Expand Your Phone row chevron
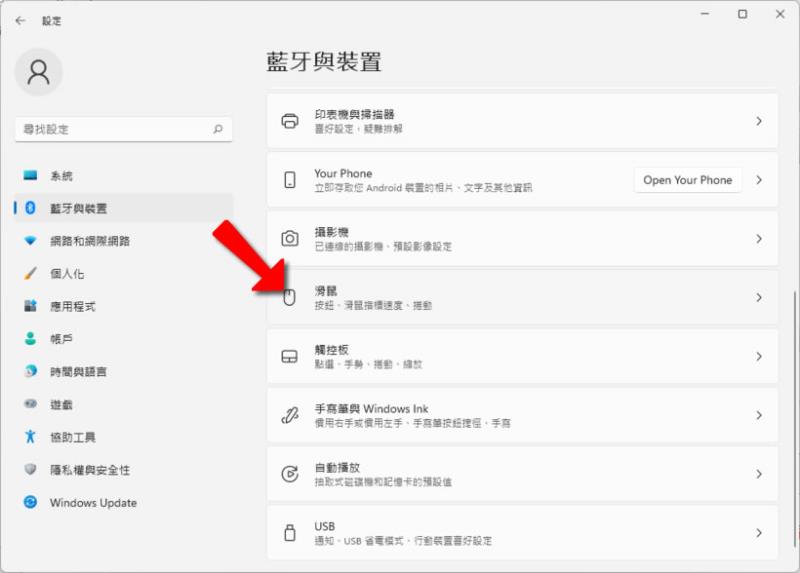This screenshot has width=800, height=573. click(x=759, y=180)
